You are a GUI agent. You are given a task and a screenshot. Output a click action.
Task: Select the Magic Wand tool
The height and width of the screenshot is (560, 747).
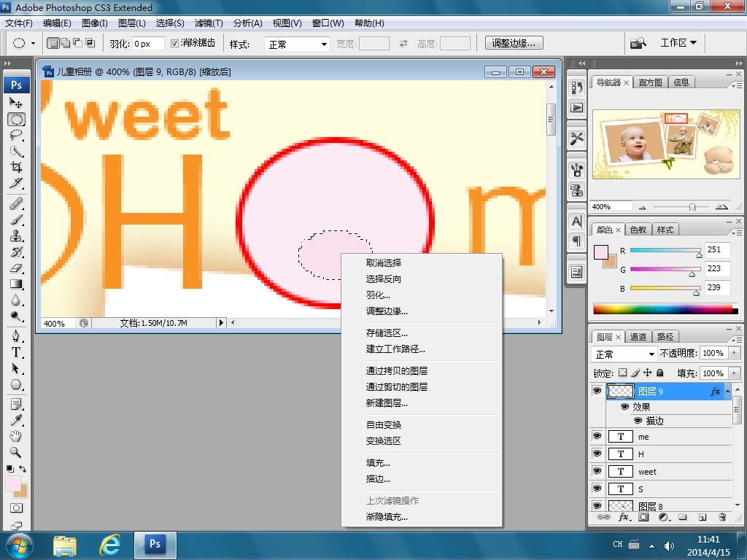pos(16,152)
